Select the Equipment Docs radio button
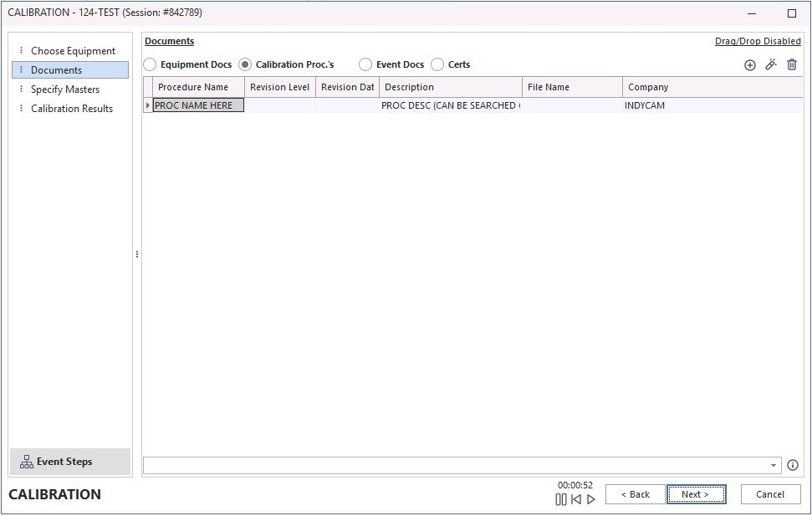Image resolution: width=812 pixels, height=516 pixels. tap(151, 64)
